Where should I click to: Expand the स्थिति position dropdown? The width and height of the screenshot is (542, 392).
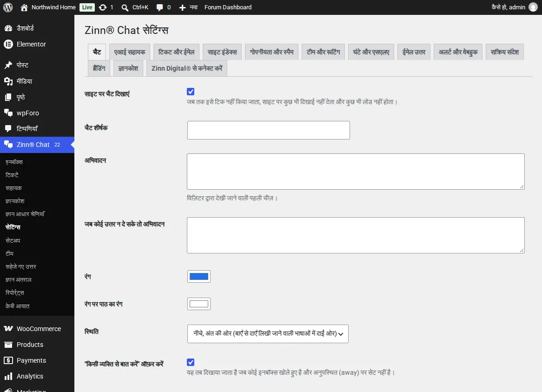pyautogui.click(x=268, y=334)
